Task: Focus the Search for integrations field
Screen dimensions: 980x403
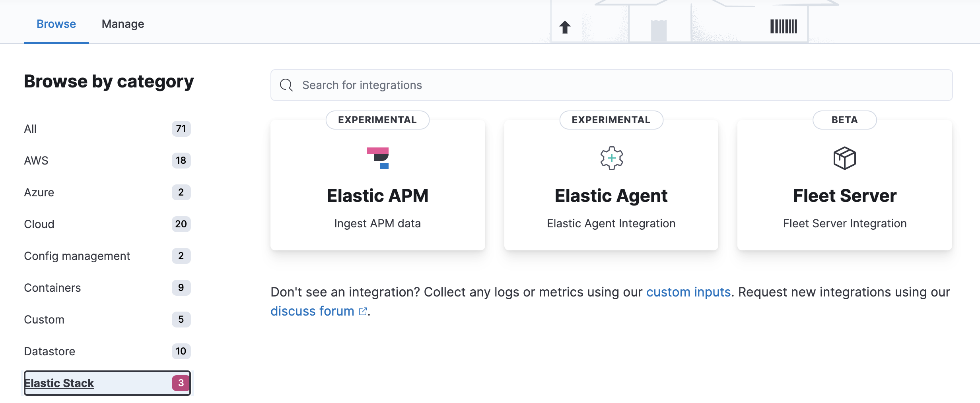Action: click(x=612, y=85)
